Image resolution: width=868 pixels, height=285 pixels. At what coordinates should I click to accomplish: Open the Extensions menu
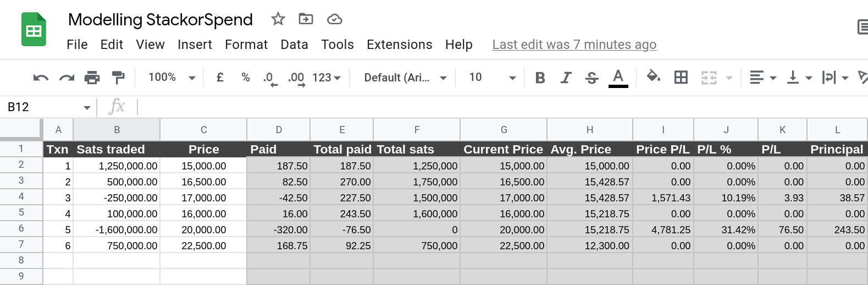click(x=399, y=45)
